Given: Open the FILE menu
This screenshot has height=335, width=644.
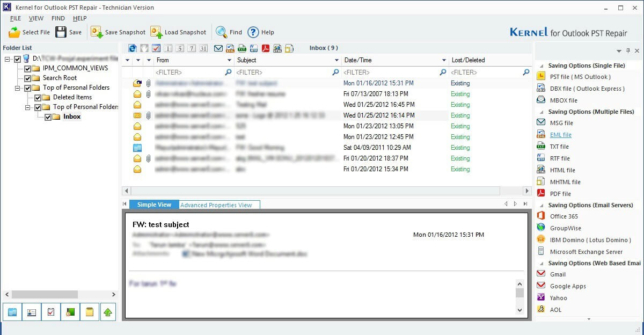Looking at the screenshot, I should pyautogui.click(x=16, y=19).
